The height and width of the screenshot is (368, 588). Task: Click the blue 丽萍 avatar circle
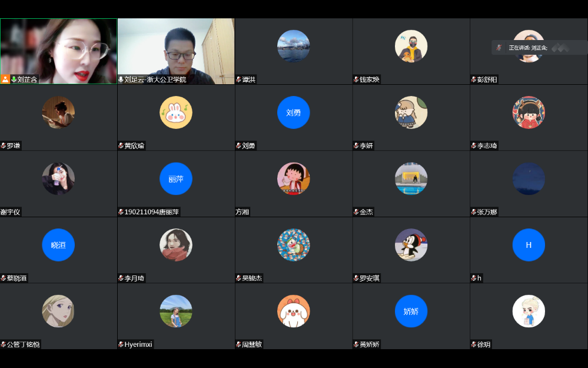click(x=176, y=178)
